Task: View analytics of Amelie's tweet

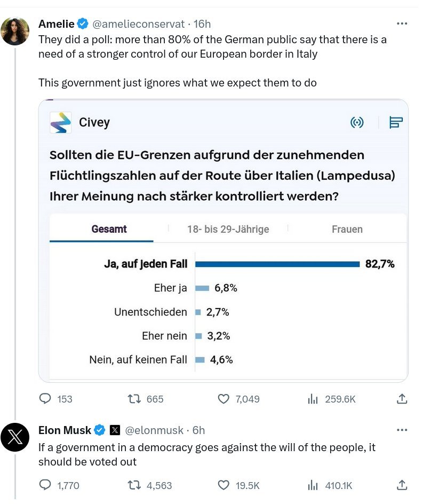Action: [x=313, y=399]
